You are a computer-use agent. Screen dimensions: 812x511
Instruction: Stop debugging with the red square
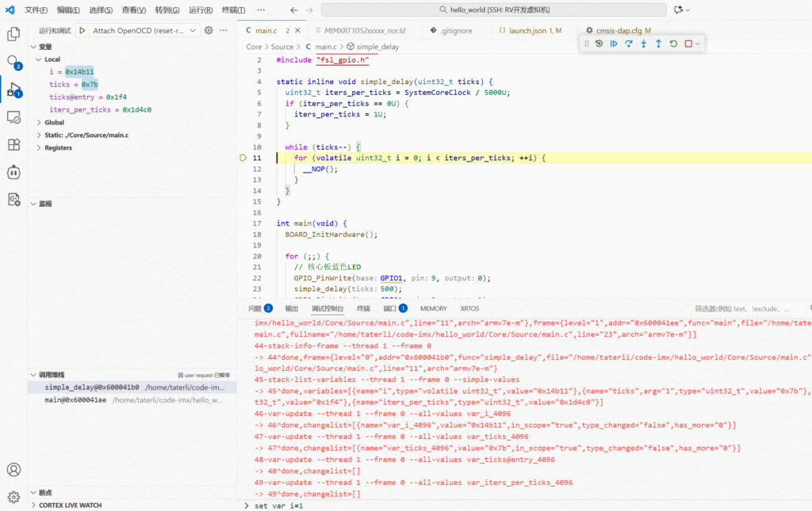coord(688,44)
